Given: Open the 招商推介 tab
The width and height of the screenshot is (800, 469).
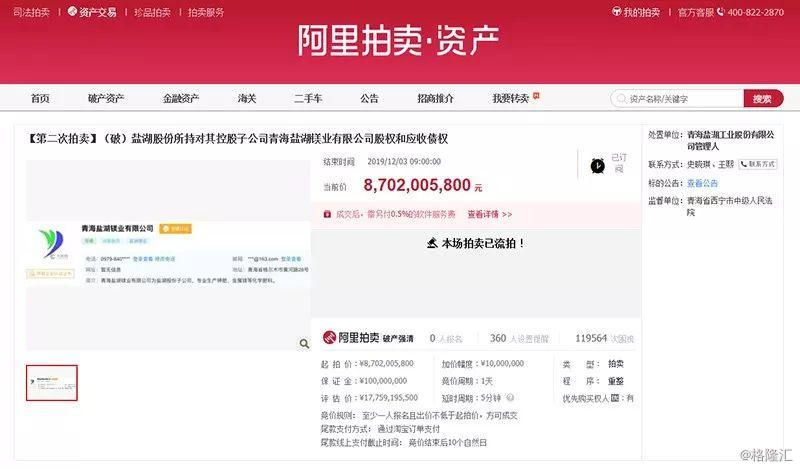Looking at the screenshot, I should tap(435, 98).
